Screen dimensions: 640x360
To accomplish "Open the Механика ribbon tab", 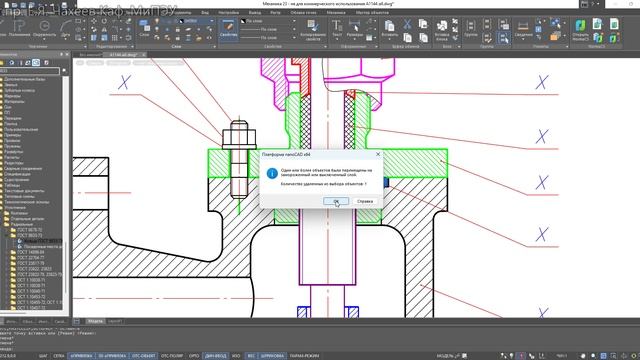I will click(336, 13).
